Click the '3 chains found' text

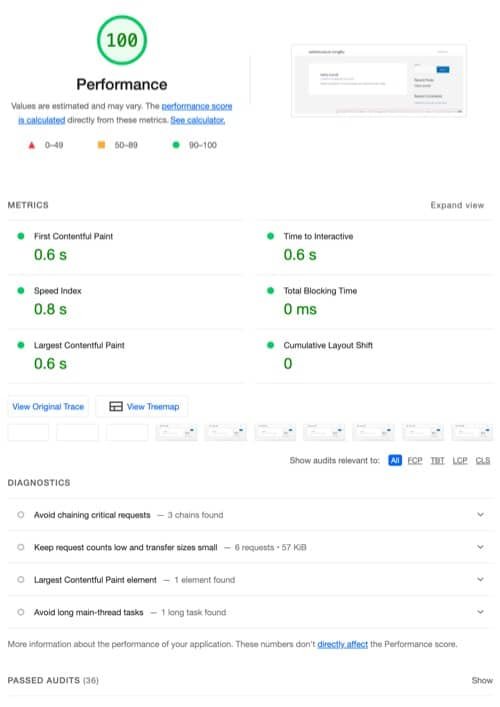coord(195,515)
